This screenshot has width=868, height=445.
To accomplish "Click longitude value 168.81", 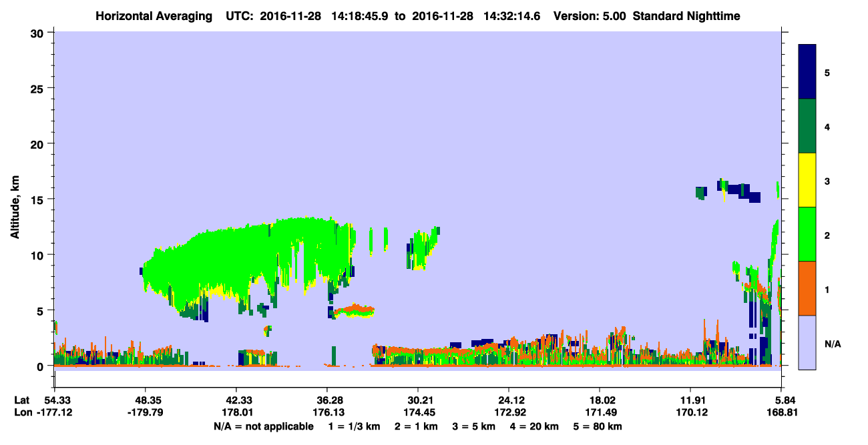I will (x=784, y=413).
